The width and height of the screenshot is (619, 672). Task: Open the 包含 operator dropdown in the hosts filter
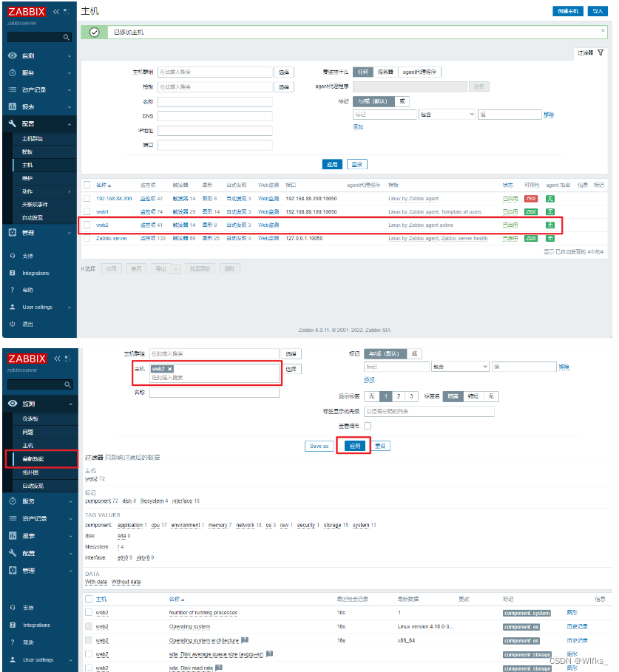pyautogui.click(x=447, y=115)
